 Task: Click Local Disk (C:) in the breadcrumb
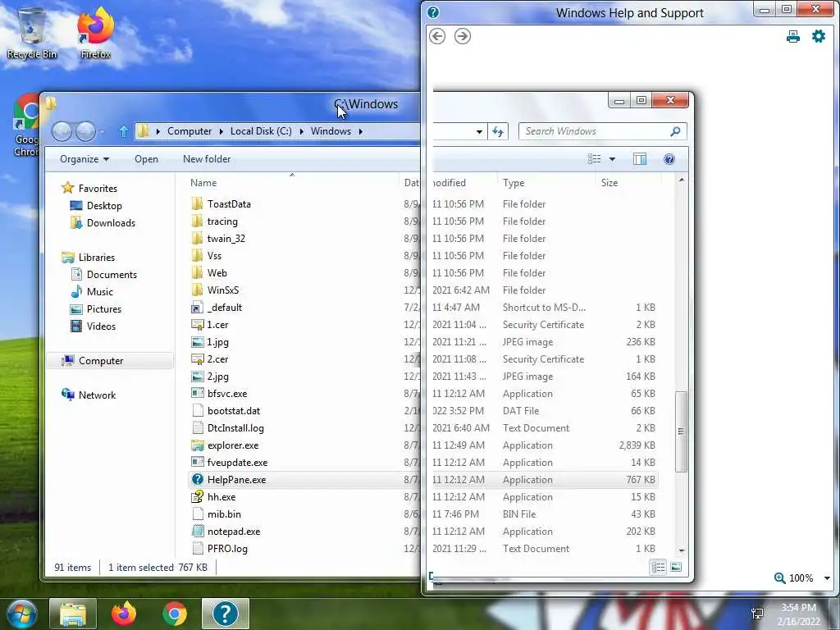(x=261, y=131)
